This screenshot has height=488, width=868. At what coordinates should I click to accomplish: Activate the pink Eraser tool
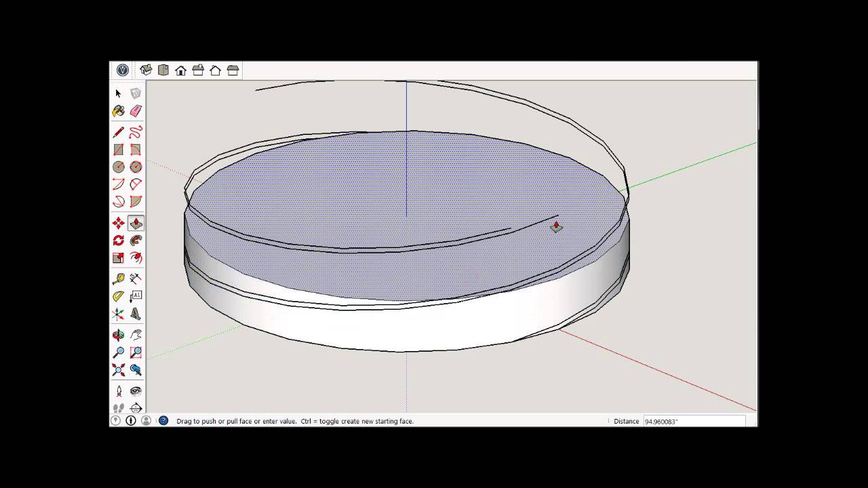(x=136, y=111)
